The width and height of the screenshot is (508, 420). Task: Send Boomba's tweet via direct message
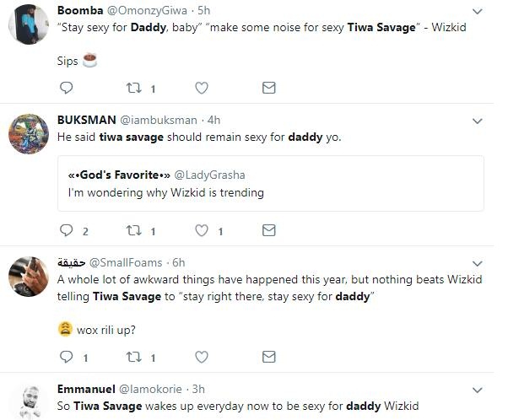268,88
